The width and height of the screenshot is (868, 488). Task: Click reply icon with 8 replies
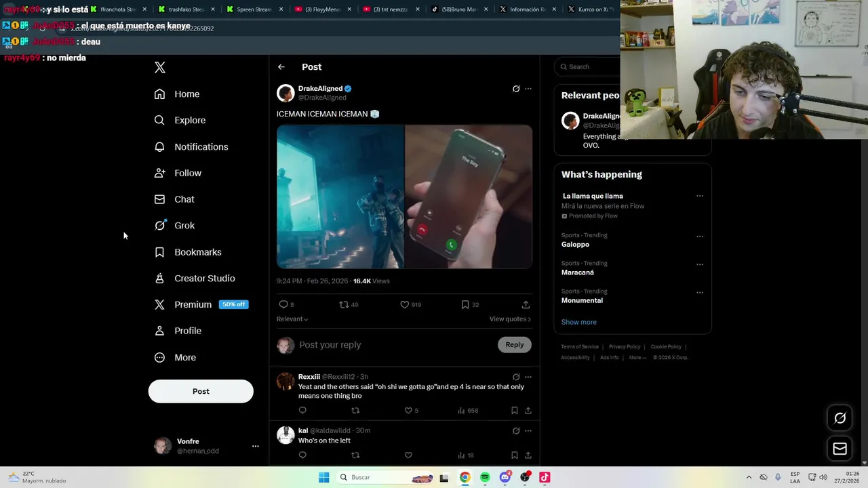point(286,305)
